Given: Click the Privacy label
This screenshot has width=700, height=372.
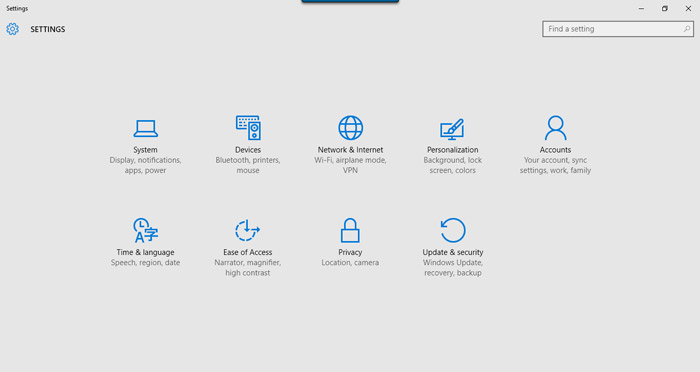Looking at the screenshot, I should [350, 252].
